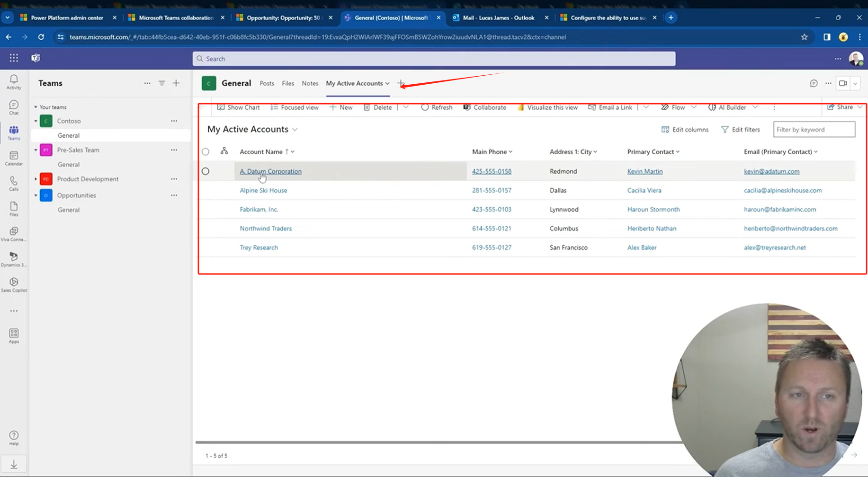This screenshot has width=868, height=477.
Task: Expand the AI Builder dropdown arrow
Action: (755, 107)
